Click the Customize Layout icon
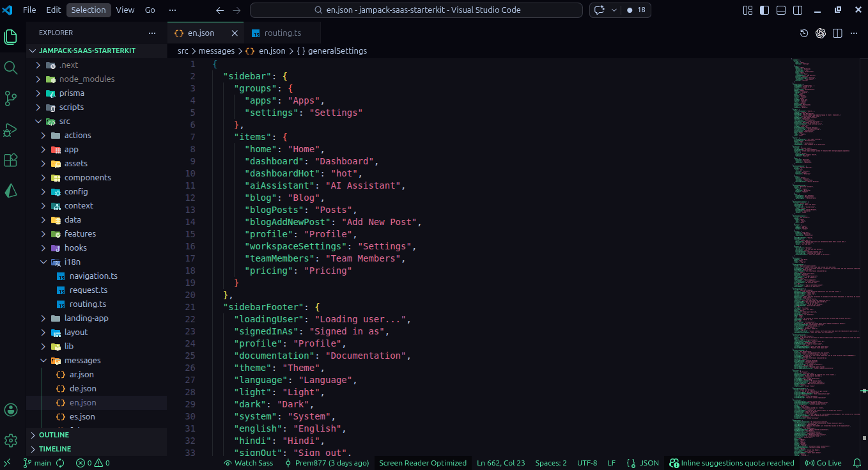This screenshot has width=868, height=470. (x=748, y=10)
